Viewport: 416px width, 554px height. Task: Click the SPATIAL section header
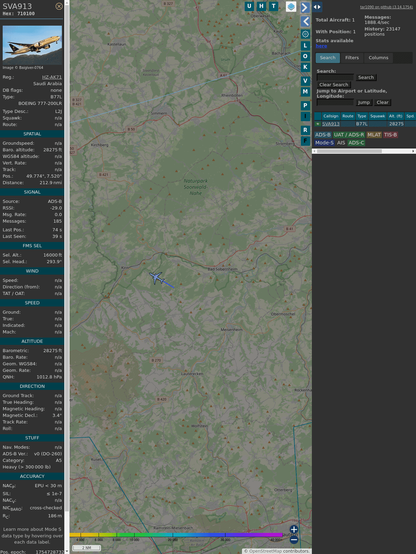tap(32, 134)
